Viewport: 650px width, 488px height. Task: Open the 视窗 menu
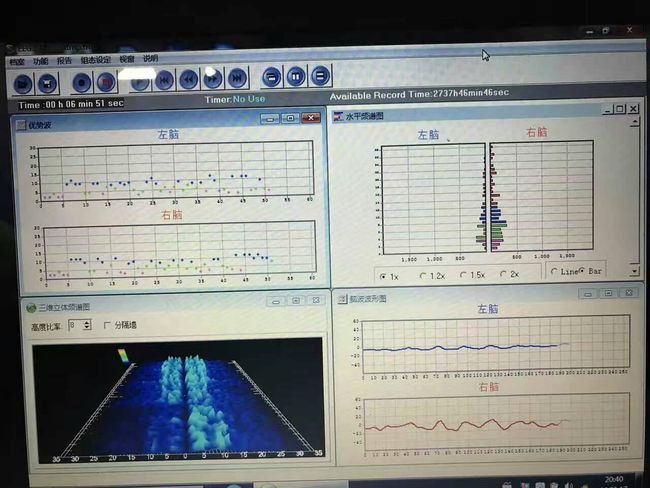coord(127,59)
